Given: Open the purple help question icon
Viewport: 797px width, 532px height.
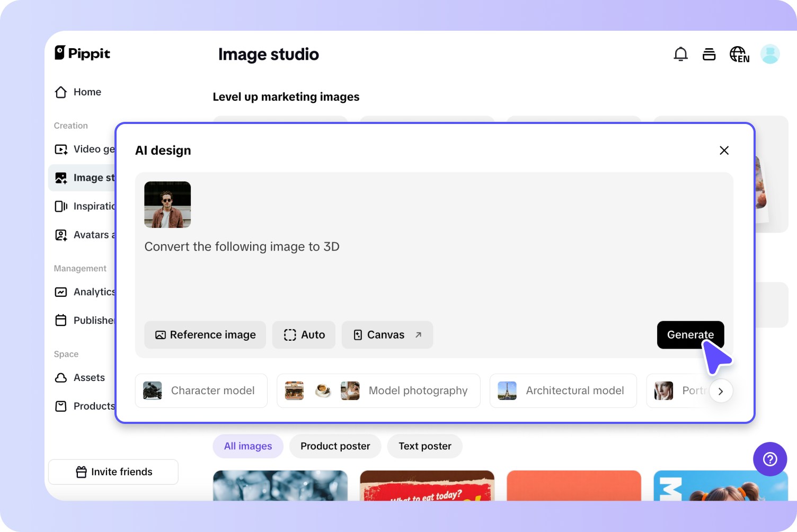Looking at the screenshot, I should 769,459.
